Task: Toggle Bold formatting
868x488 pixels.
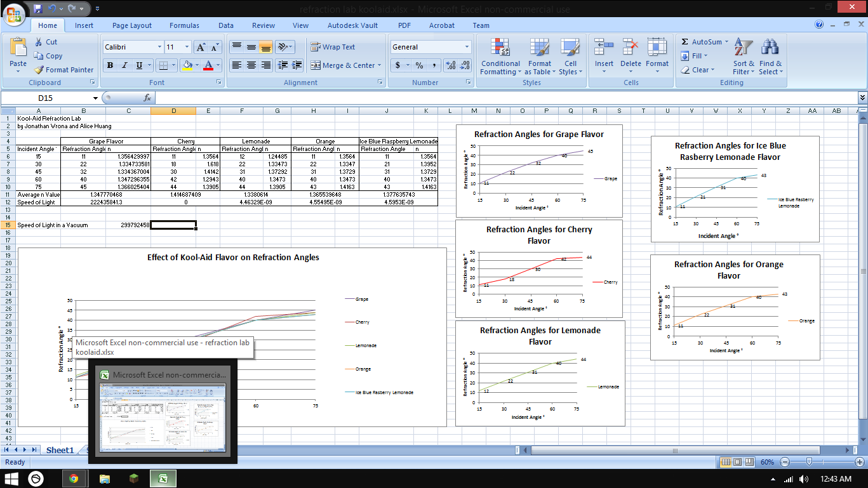Action: (110, 65)
